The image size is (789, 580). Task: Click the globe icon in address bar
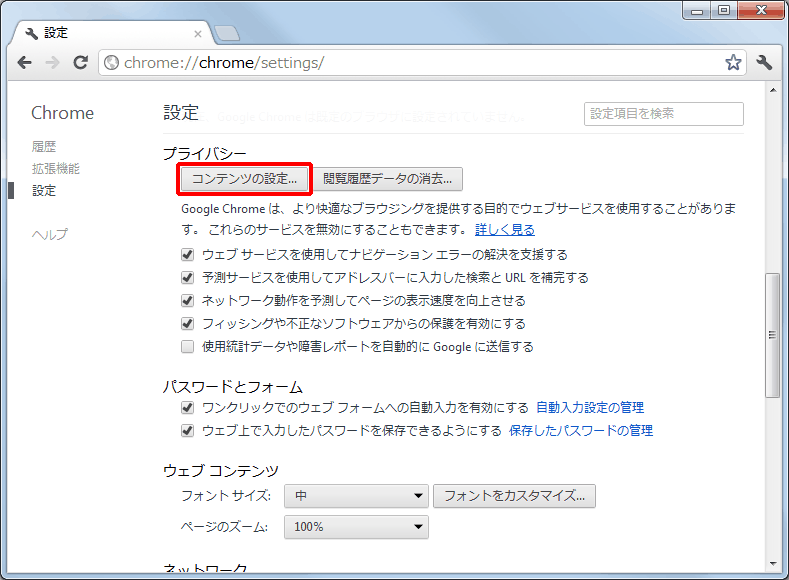[x=111, y=63]
